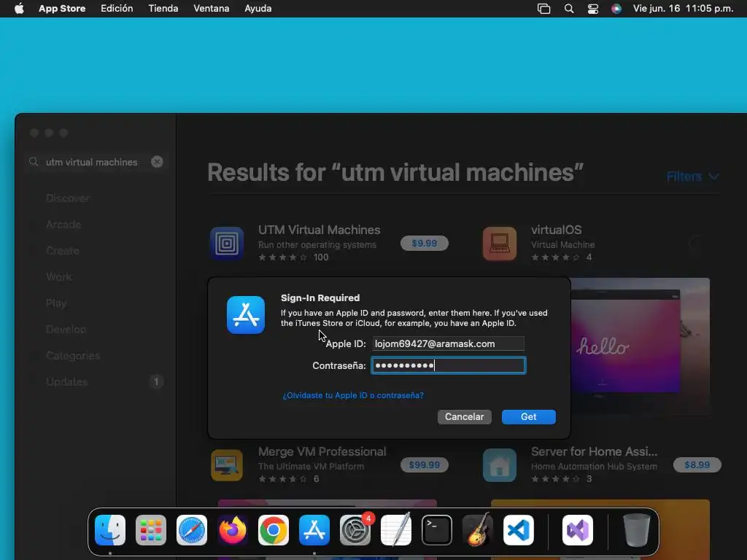The width and height of the screenshot is (747, 560).
Task: Open System Preferences in the dock
Action: (x=355, y=530)
